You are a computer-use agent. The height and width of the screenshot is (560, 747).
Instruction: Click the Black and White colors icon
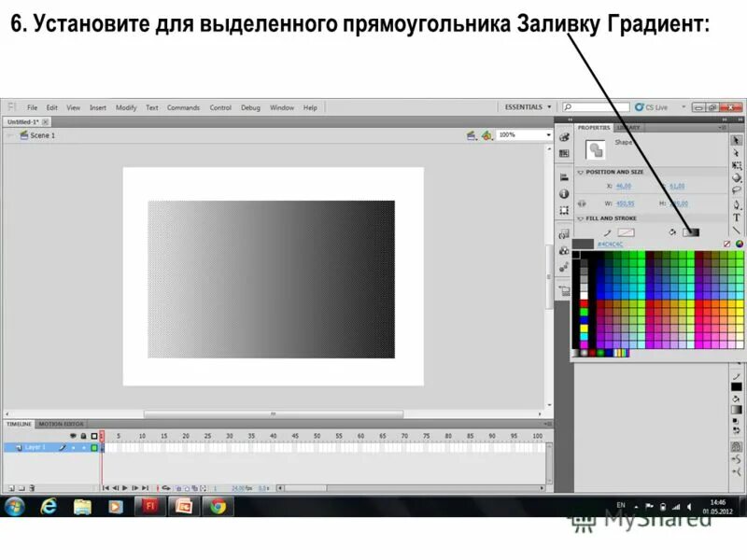[x=736, y=422]
